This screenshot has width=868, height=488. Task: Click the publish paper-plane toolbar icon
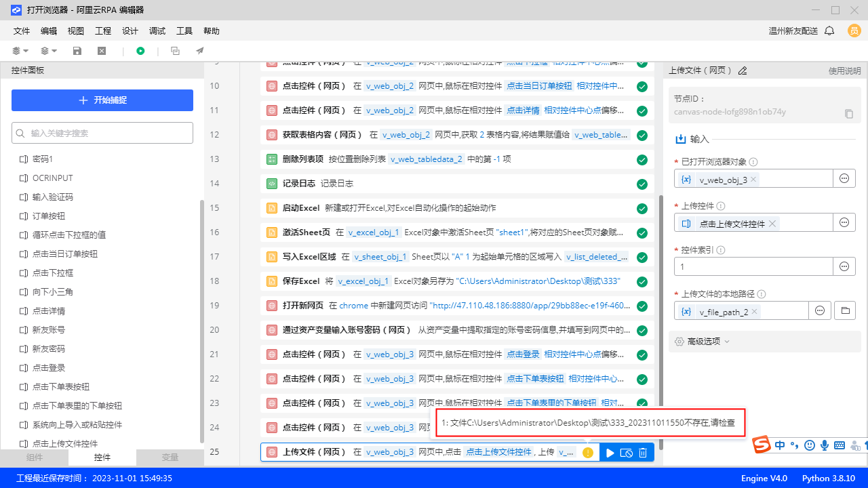pyautogui.click(x=199, y=51)
